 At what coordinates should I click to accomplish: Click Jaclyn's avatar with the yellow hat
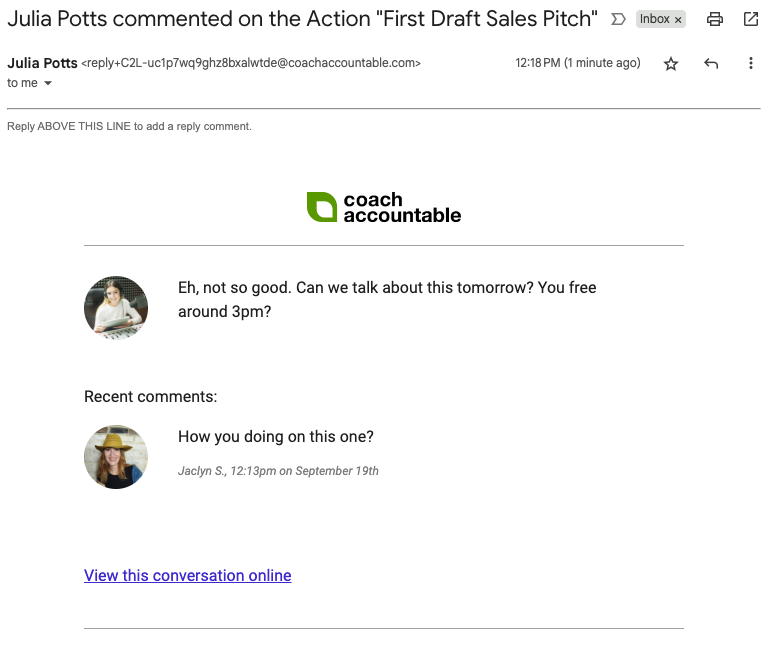pos(116,457)
